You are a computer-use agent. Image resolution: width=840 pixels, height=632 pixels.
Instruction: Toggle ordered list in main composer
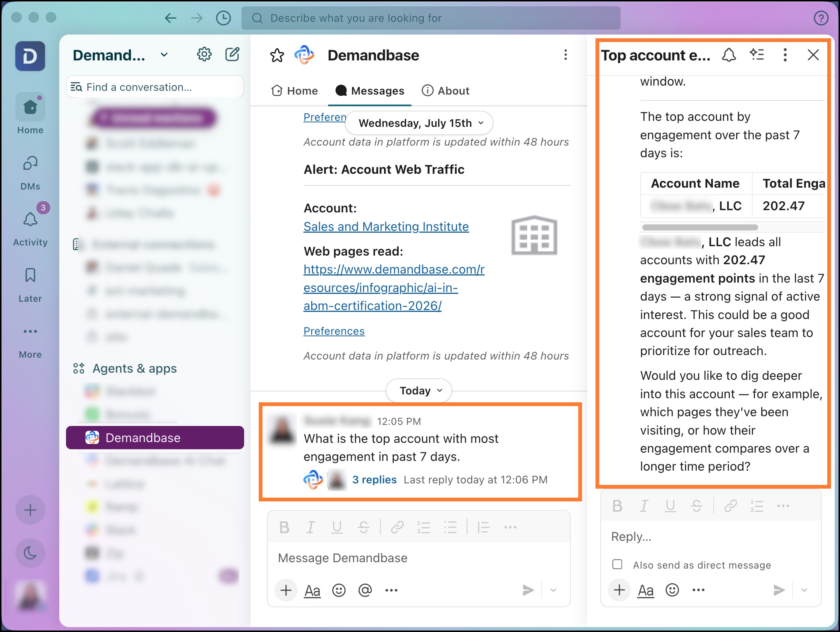click(x=423, y=527)
